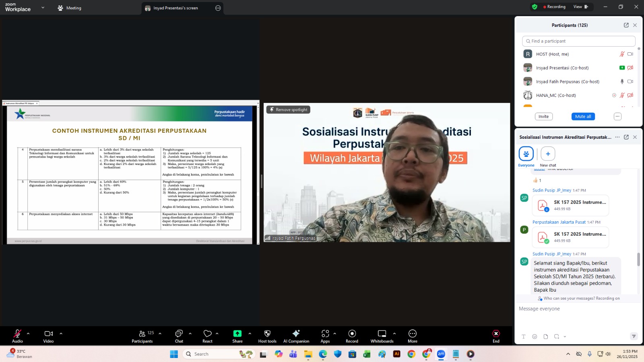Toggle HANA_MC's camera state
Screen dimensions: 644x362
631,95
